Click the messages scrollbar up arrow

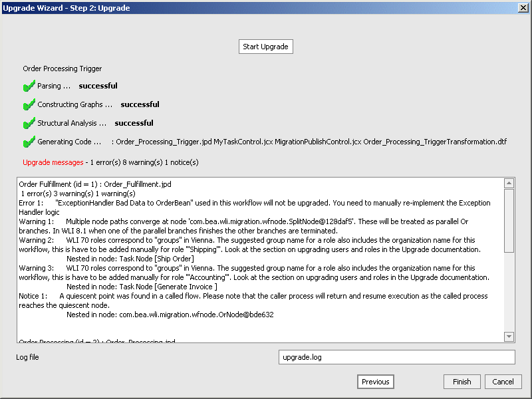(x=509, y=184)
